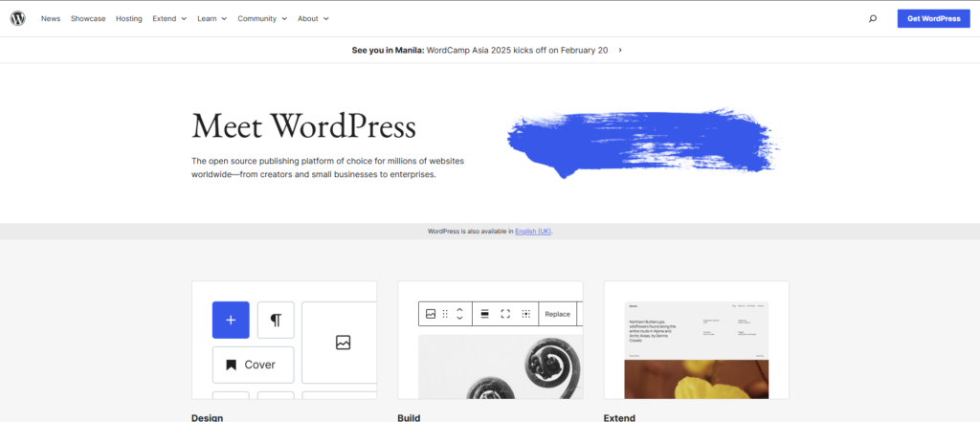Go to the News page
The image size is (980, 422).
coord(51,18)
